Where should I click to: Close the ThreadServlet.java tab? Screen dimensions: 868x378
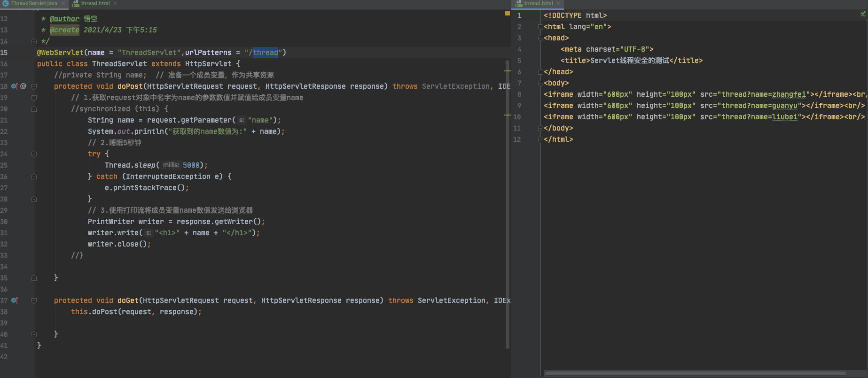pos(63,3)
